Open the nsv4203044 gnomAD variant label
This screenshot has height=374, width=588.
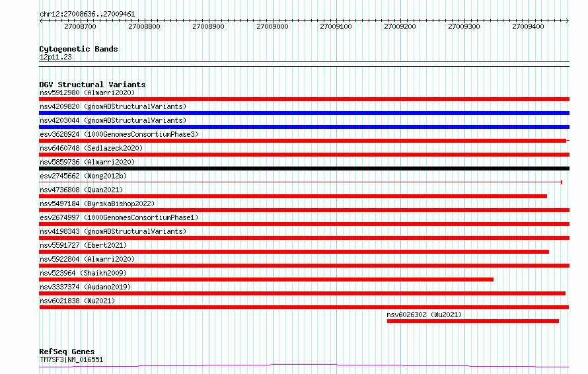click(x=113, y=120)
